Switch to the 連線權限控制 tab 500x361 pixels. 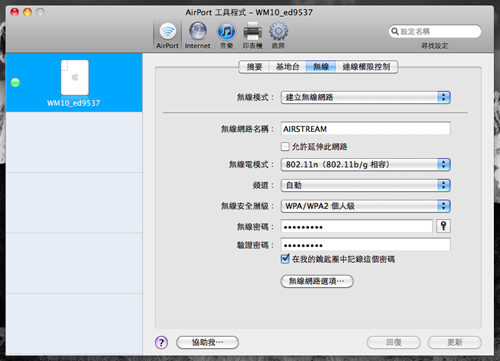point(366,67)
